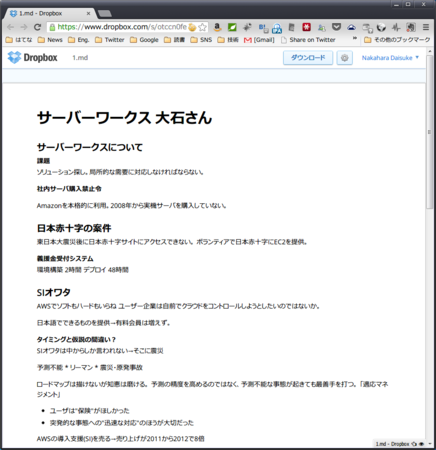Open the News bookmark folder
Viewport: 436px width, 450px height.
point(50,40)
